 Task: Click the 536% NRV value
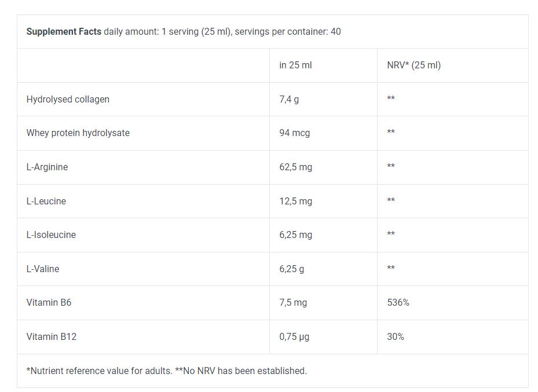(x=398, y=302)
